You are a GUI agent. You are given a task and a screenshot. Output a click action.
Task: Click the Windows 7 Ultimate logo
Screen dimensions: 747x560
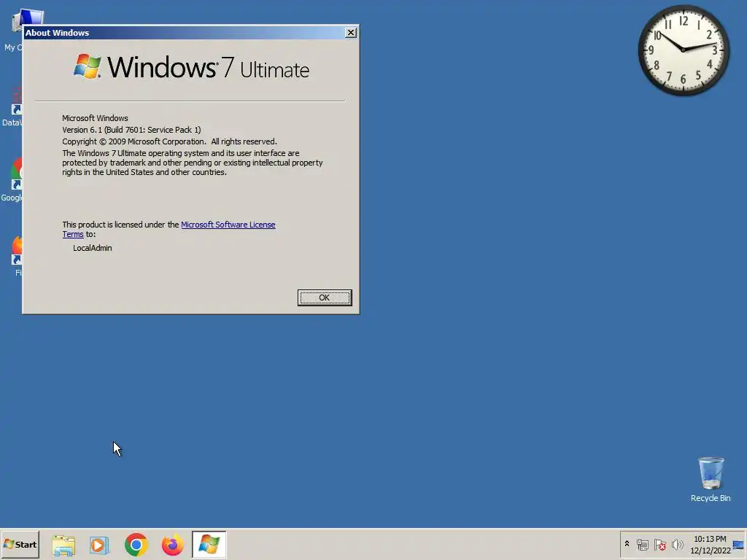tap(191, 67)
